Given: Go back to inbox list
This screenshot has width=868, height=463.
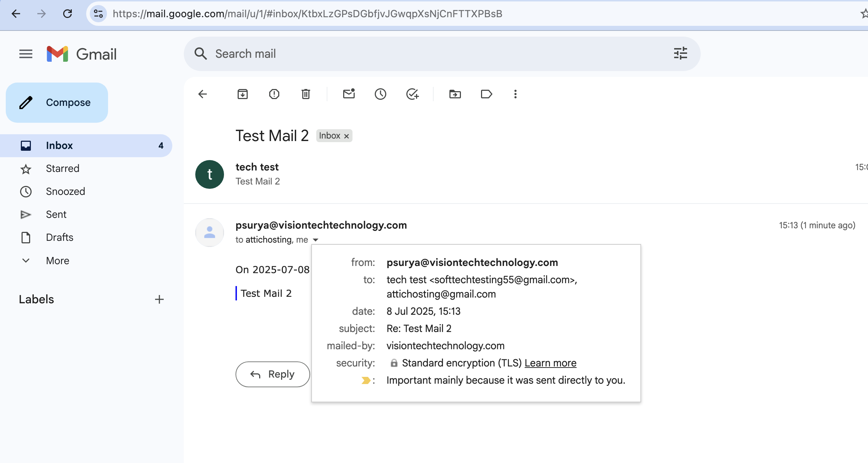Looking at the screenshot, I should click(x=203, y=94).
